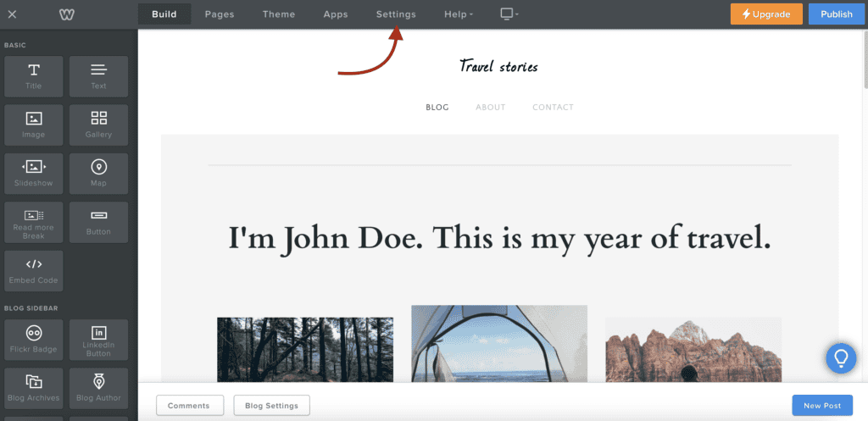Select the Image element
This screenshot has width=868, height=421.
click(x=34, y=125)
